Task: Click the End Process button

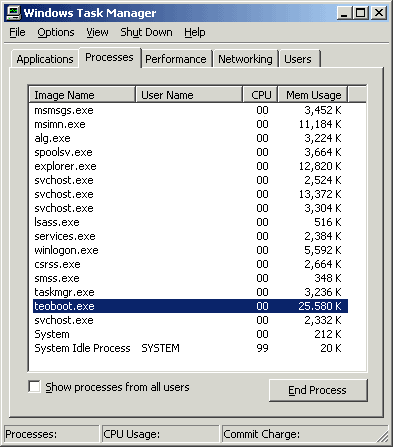Action: (318, 390)
